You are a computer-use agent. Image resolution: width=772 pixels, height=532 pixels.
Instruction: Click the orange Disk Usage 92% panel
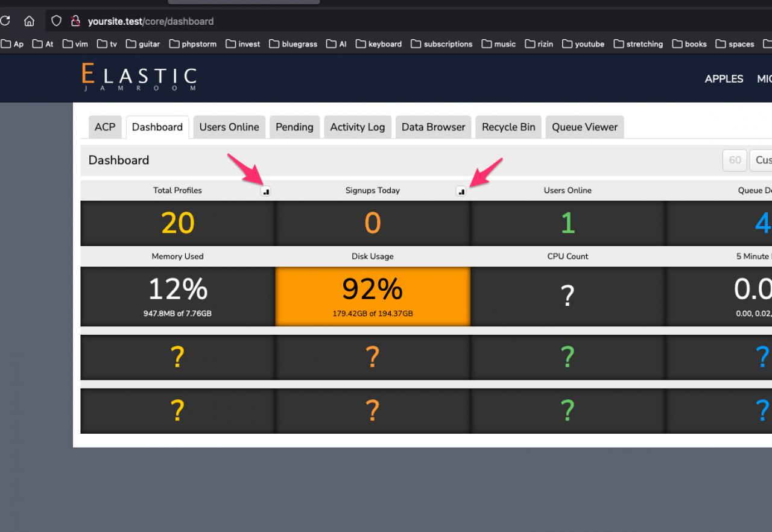[x=373, y=296]
